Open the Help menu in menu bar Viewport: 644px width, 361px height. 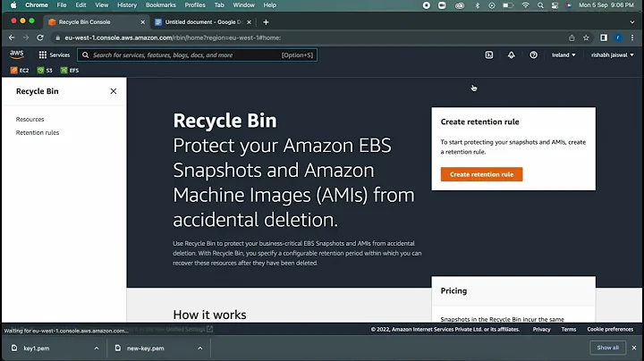point(269,5)
